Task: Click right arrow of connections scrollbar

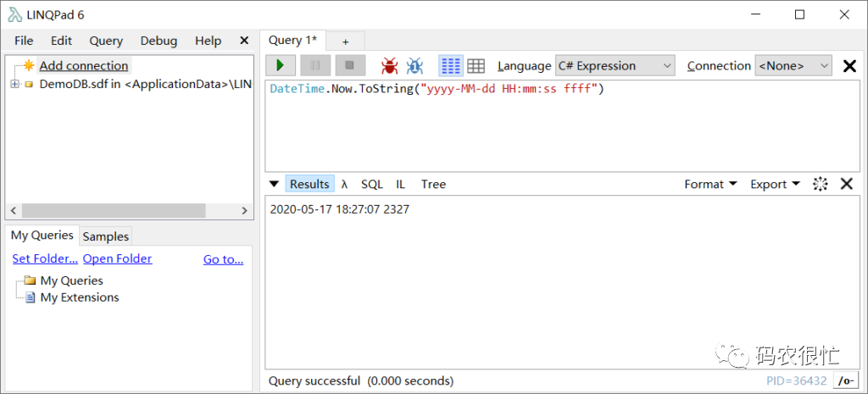Action: click(x=245, y=210)
